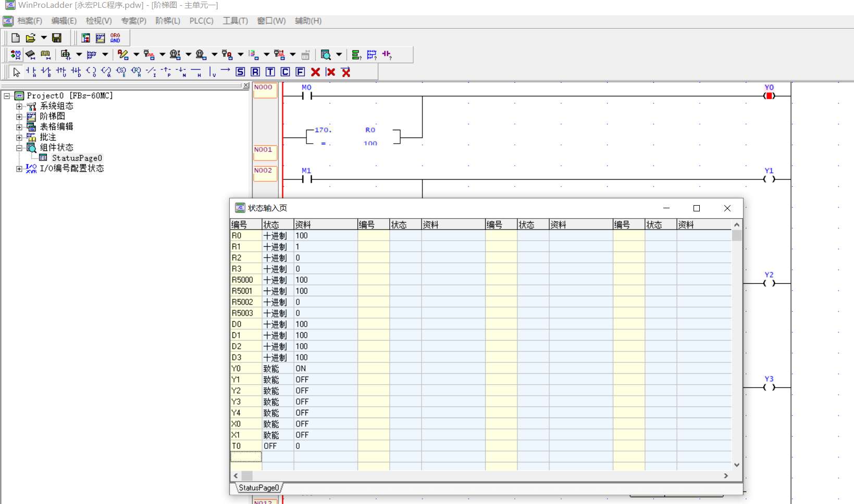Screen dimensions: 854x504
Task: Click the status window vertical scrollbar down arrow
Action: pos(737,465)
